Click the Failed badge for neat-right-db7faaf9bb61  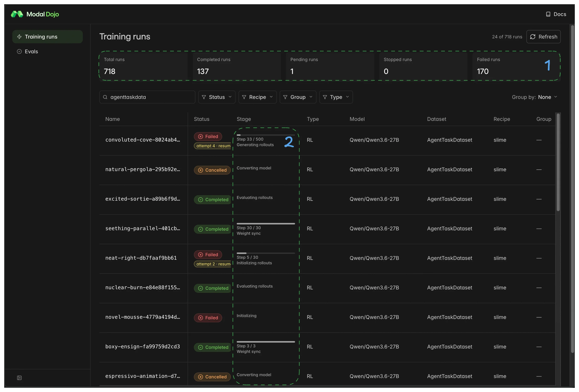(208, 255)
